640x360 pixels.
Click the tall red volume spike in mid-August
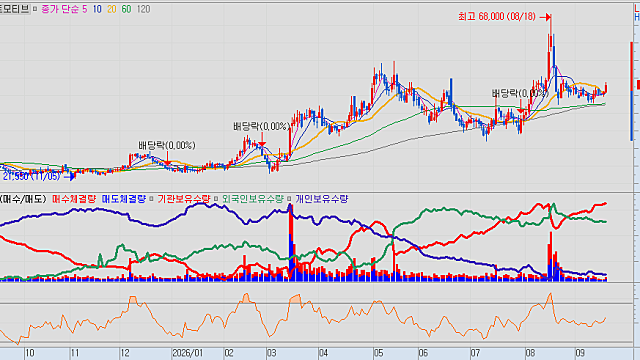tap(551, 256)
